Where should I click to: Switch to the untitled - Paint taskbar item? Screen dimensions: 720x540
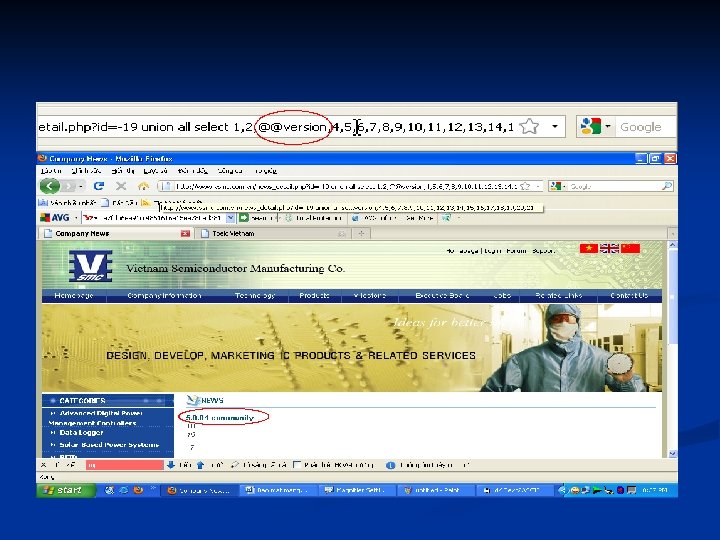435,490
